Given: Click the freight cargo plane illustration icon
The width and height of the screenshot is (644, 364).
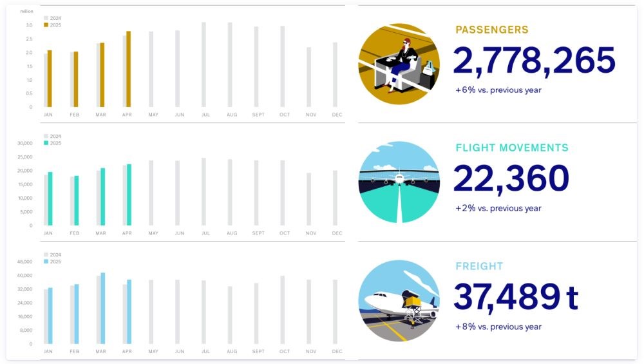Looking at the screenshot, I should tap(399, 300).
